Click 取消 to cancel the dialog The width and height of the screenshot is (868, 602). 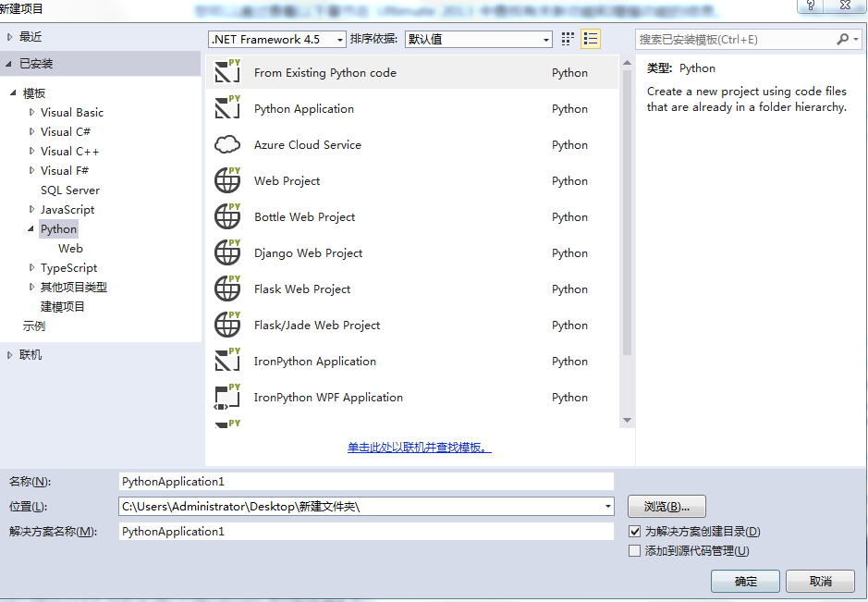coord(820,581)
